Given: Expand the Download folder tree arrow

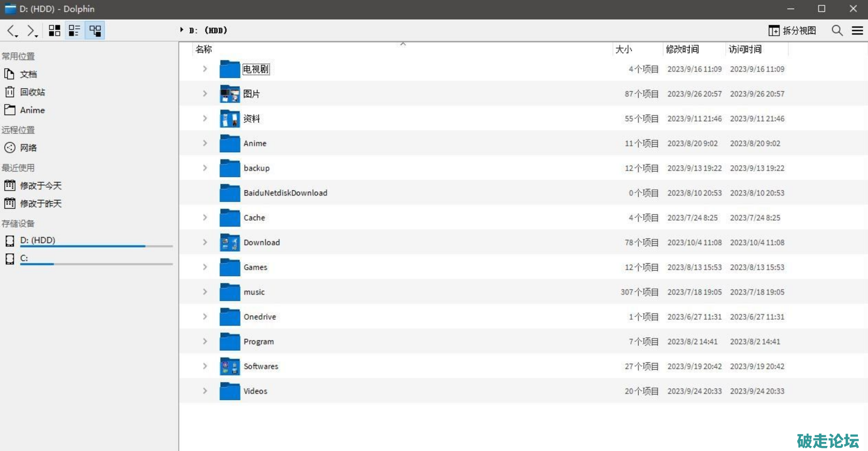Looking at the screenshot, I should (205, 242).
